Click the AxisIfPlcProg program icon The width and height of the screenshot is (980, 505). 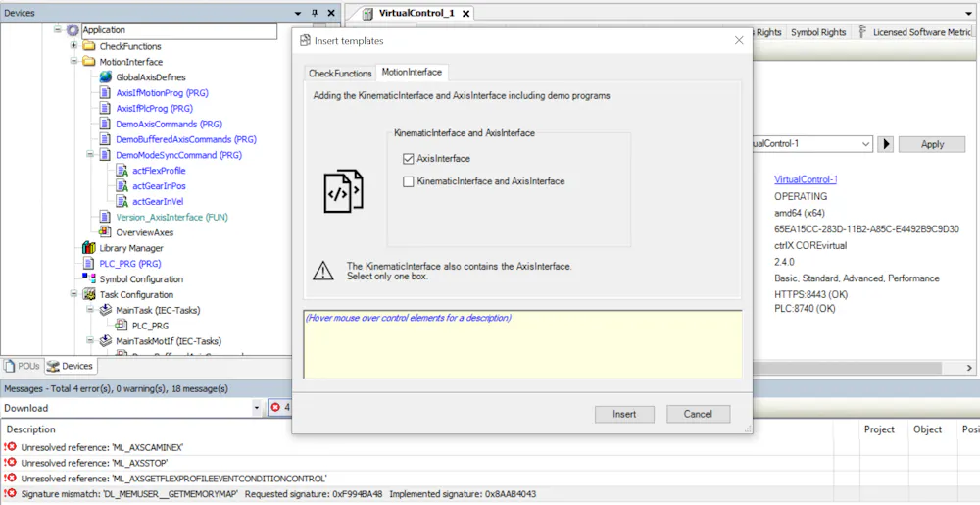coord(106,108)
